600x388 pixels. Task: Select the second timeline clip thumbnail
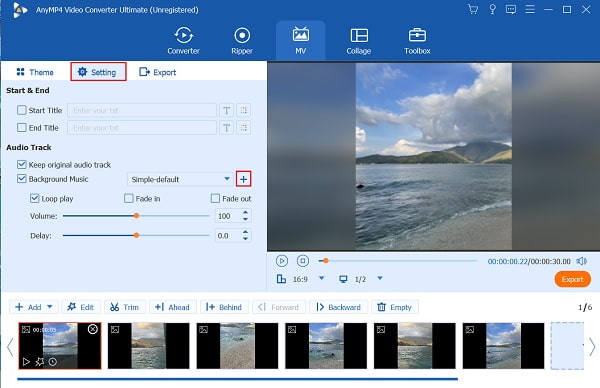[148, 346]
